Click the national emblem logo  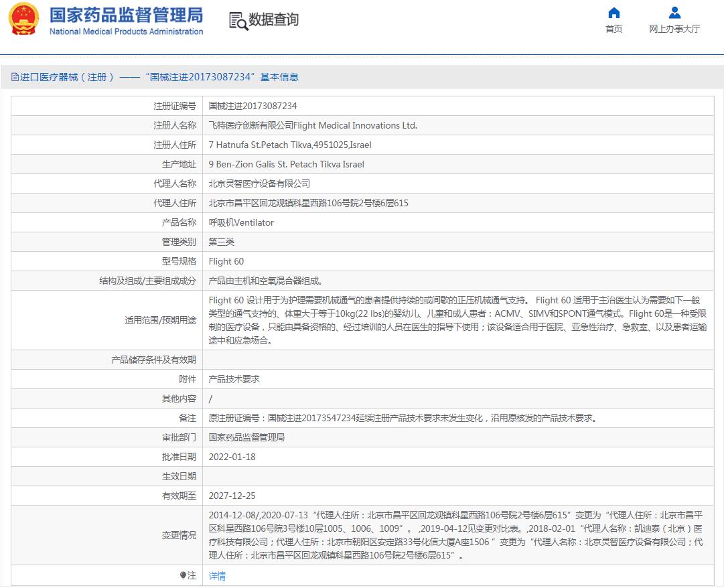pos(24,19)
